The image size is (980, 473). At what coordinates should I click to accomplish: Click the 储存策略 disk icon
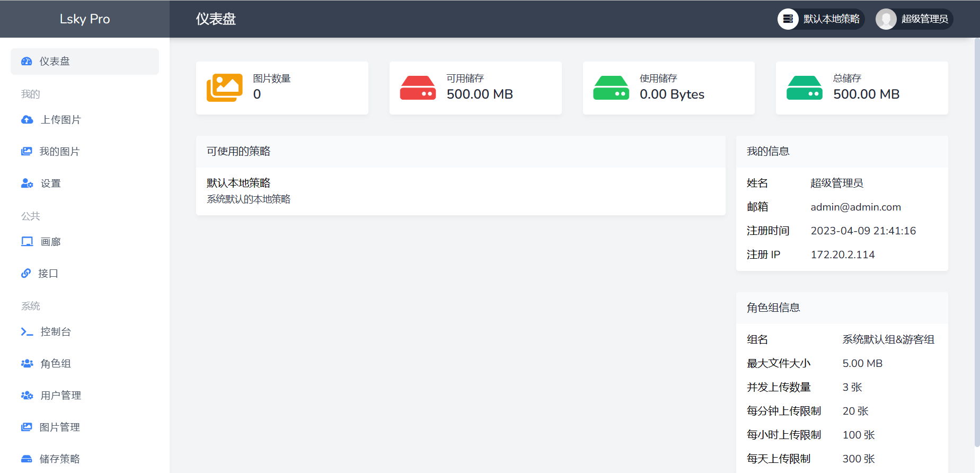pos(27,459)
